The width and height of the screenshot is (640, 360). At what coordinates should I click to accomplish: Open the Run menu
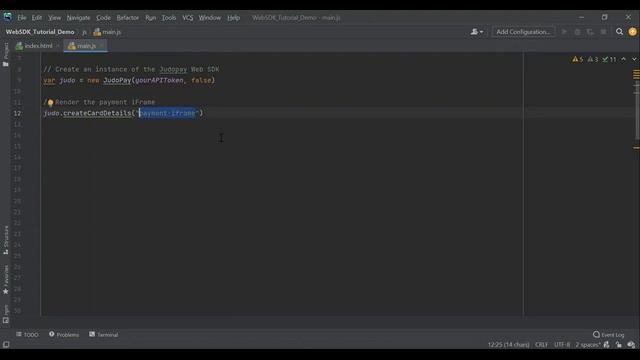coord(151,18)
